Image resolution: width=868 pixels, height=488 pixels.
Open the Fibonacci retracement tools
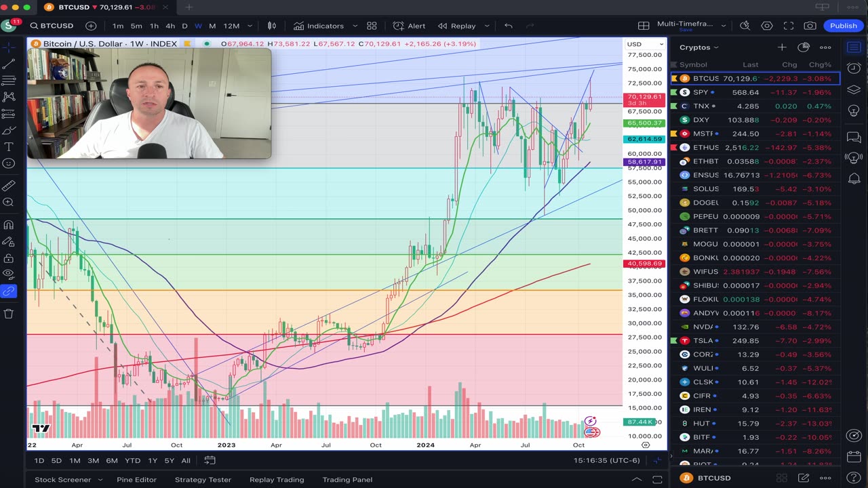(9, 81)
